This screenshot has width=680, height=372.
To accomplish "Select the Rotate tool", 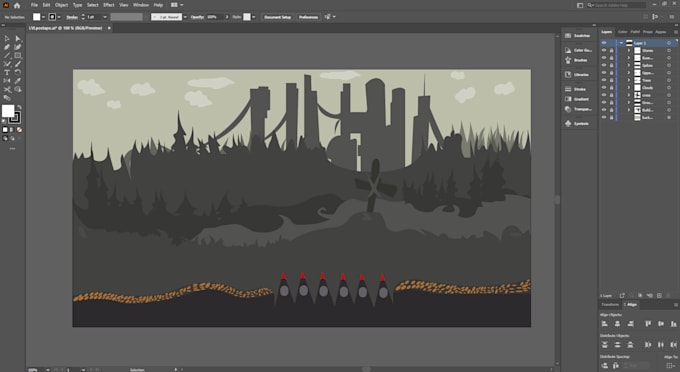I will pos(17,72).
